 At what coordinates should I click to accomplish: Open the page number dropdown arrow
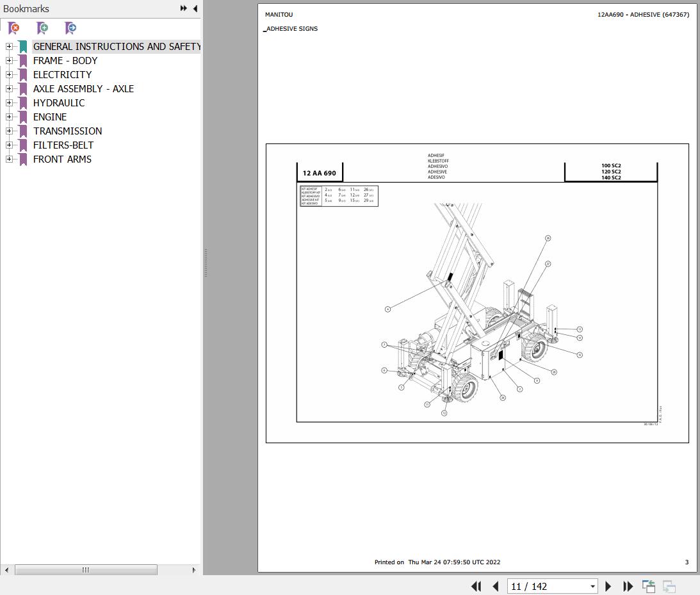(593, 587)
